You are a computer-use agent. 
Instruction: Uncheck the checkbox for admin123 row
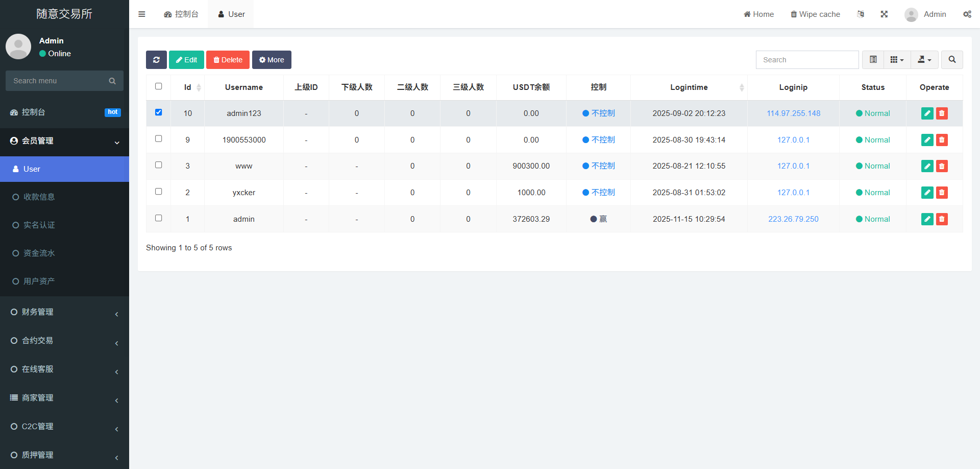[x=159, y=112]
